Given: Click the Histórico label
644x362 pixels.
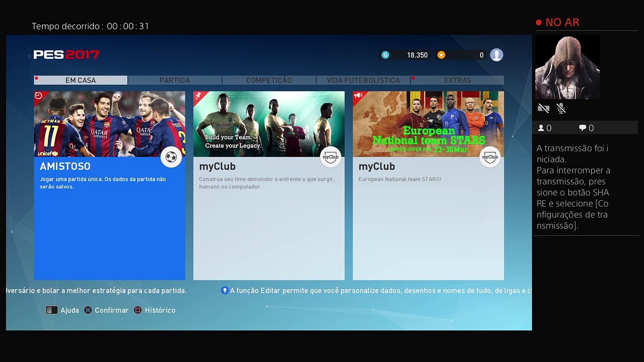Looking at the screenshot, I should [160, 310].
